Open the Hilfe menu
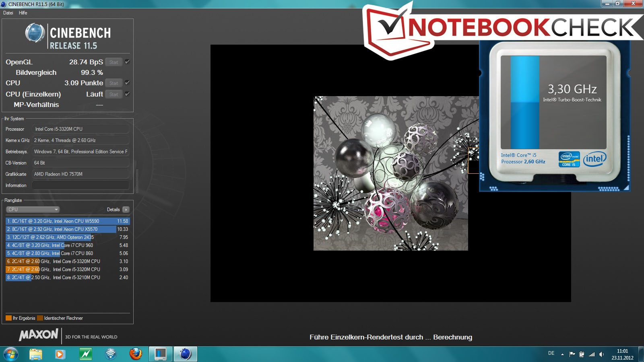 tap(23, 13)
